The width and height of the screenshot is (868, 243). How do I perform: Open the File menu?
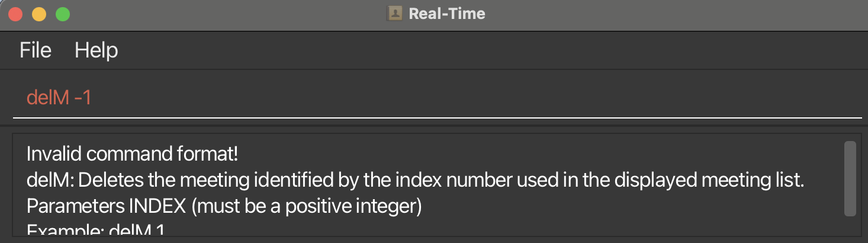(36, 50)
